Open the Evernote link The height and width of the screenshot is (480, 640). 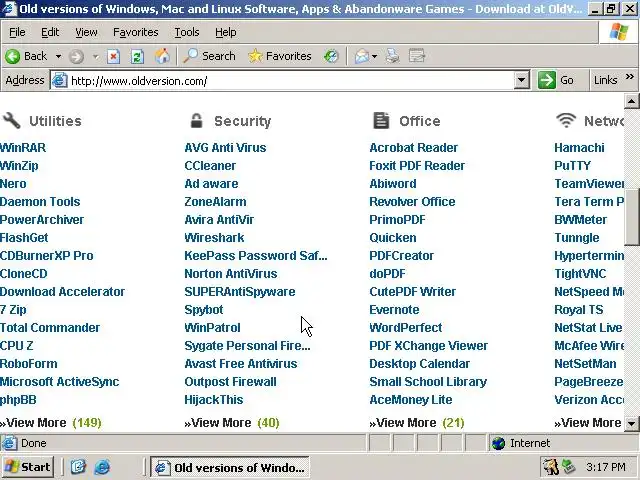tap(394, 309)
